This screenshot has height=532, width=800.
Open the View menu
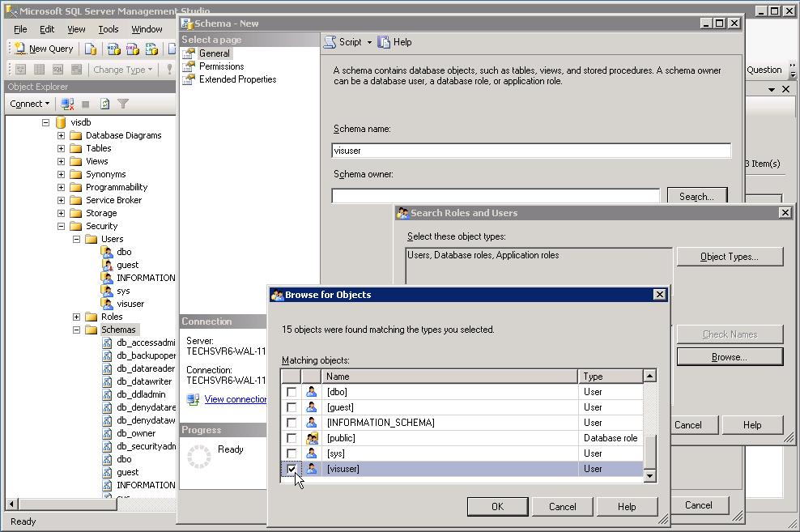click(x=77, y=29)
